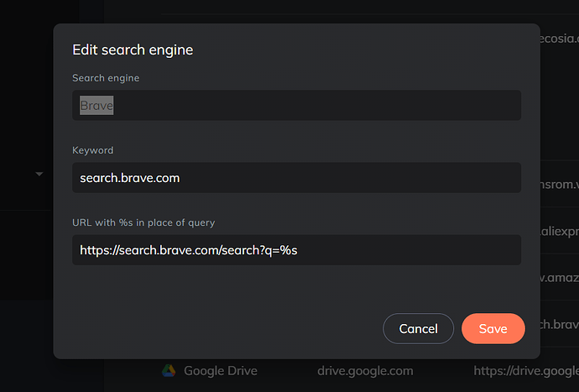The image size is (579, 392).
Task: Click the highlighted 'Brave' text
Action: point(96,106)
